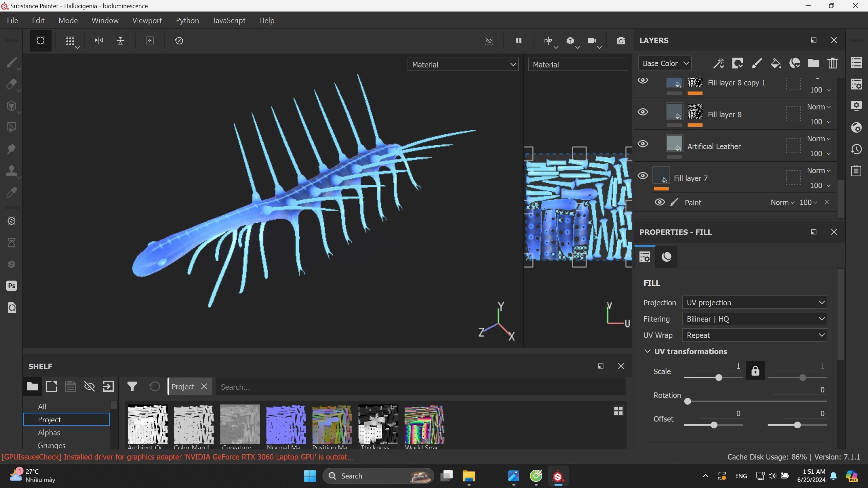The height and width of the screenshot is (488, 868).
Task: Hide the Artificial Leather layer
Action: (643, 144)
